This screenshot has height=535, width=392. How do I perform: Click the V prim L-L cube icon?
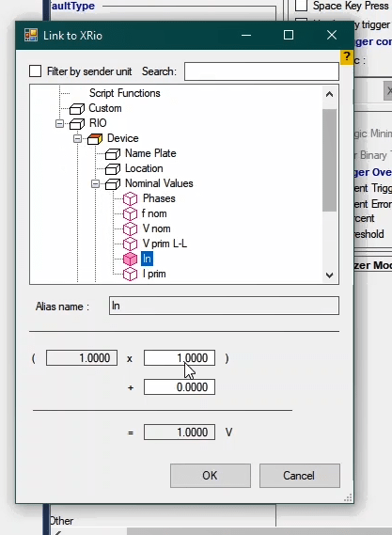[x=130, y=244]
